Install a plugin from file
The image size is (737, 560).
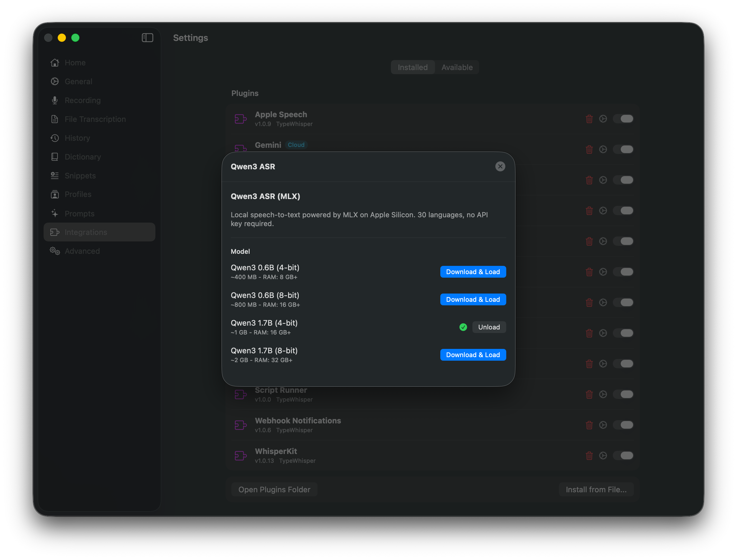click(596, 489)
